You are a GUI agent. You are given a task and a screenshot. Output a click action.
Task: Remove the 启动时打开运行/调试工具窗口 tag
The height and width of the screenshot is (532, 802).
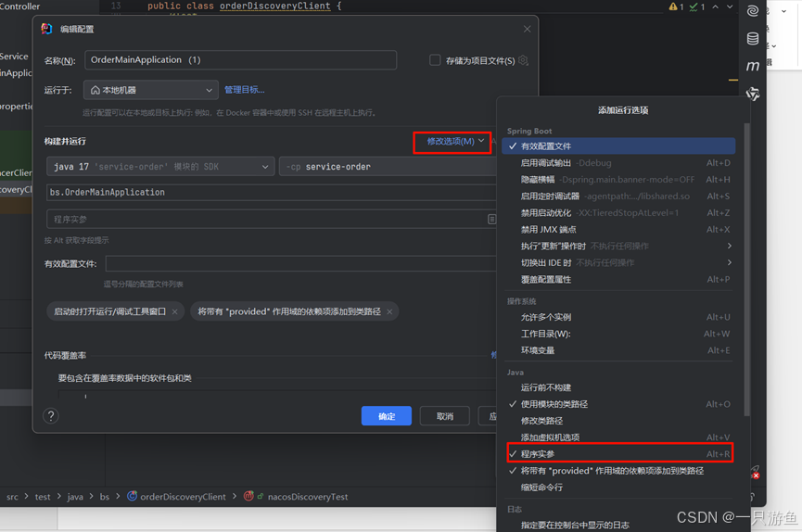click(x=175, y=311)
